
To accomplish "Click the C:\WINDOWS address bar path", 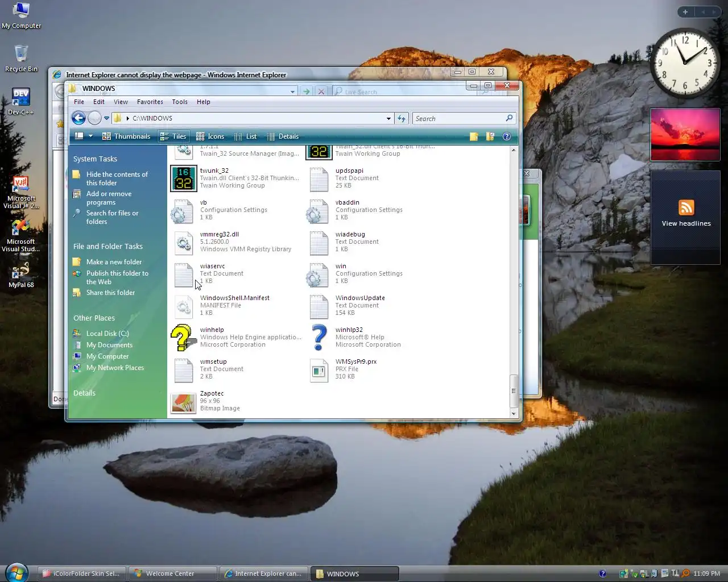I will (152, 118).
